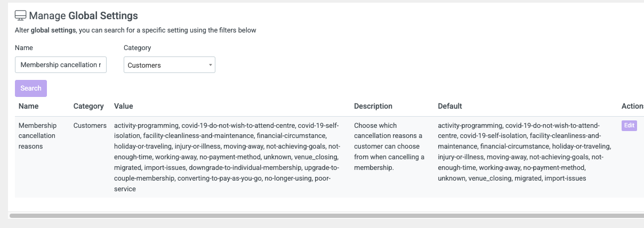Click the description text about cancellation reasons

389,146
